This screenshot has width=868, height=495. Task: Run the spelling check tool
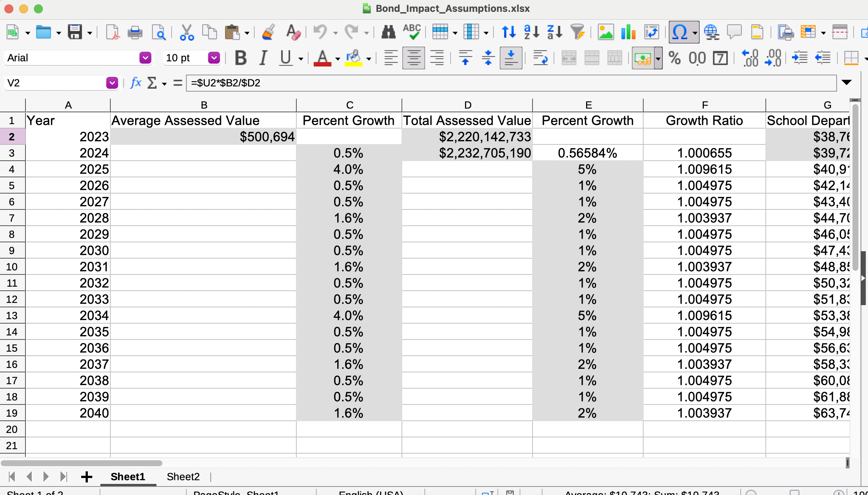412,33
